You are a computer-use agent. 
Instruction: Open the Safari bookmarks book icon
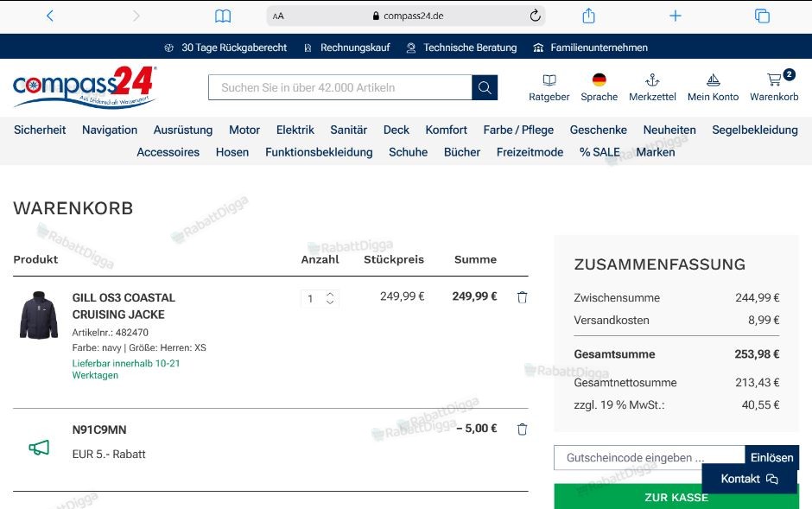pos(223,16)
